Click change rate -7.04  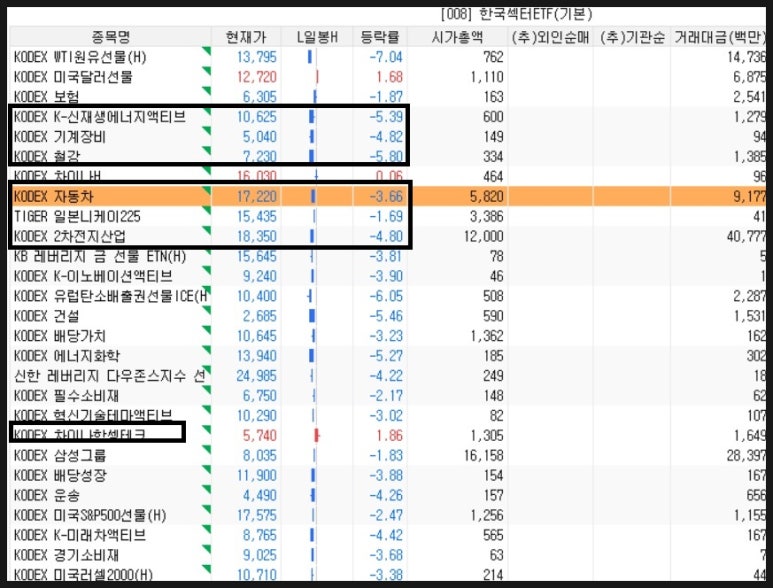click(386, 57)
